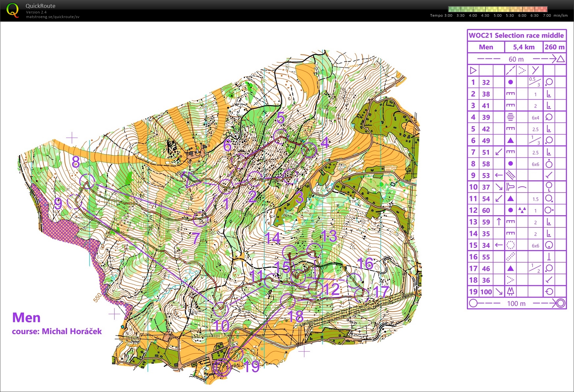
Task: Select control circle 19 on the map
Action: coord(235,354)
